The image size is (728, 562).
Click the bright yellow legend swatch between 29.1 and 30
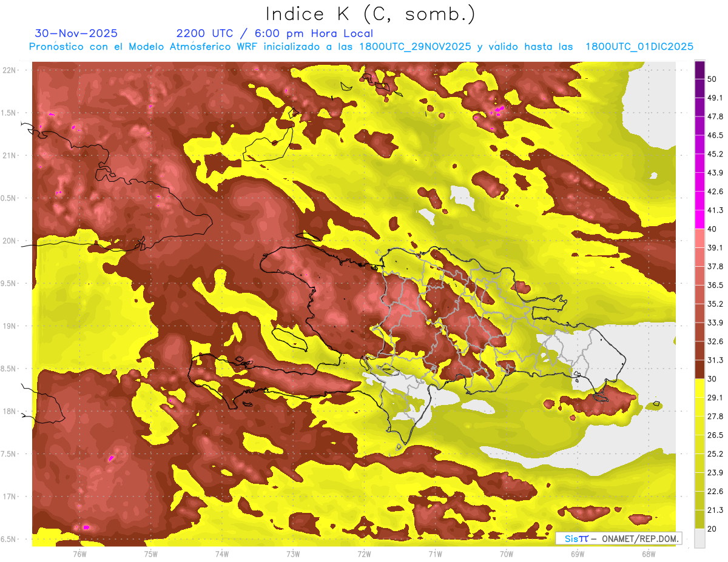[x=699, y=388]
